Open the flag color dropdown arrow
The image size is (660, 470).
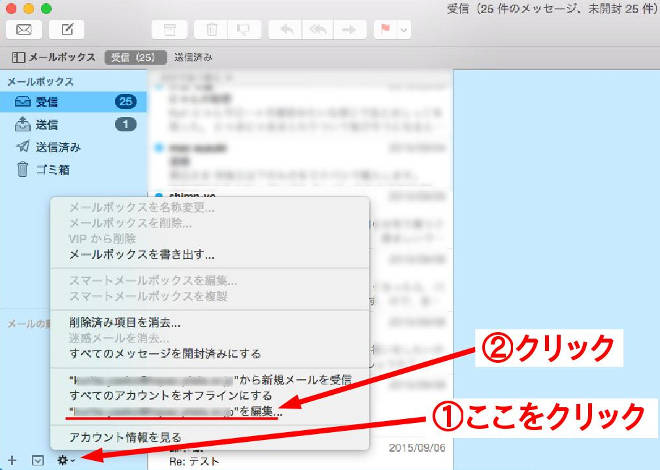(403, 27)
